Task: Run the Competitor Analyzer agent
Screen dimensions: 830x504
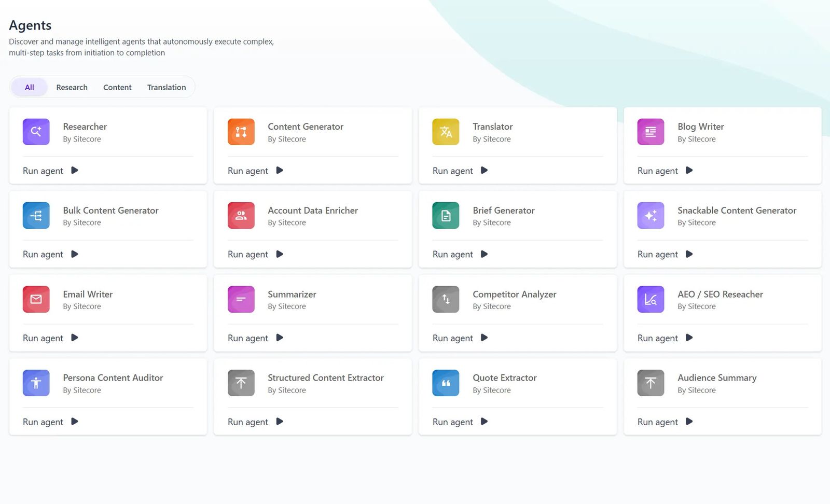Action: (460, 338)
